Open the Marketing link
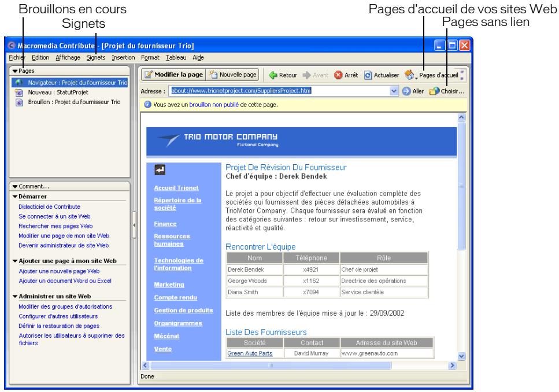This screenshot has width=559, height=392. point(169,284)
